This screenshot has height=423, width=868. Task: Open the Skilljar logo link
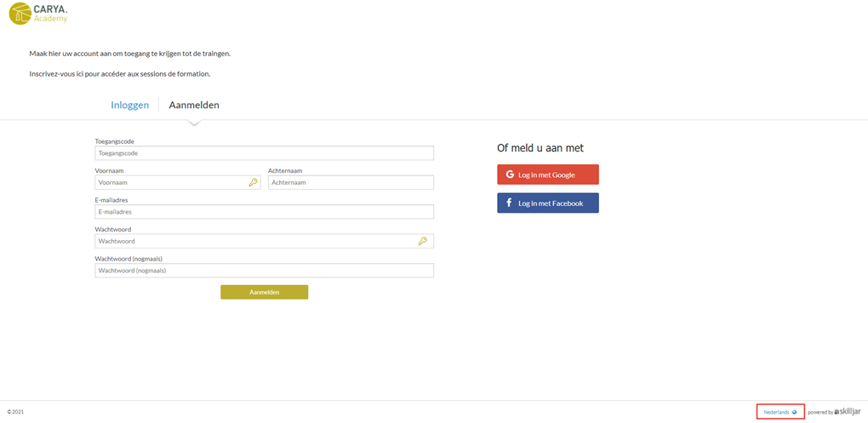[x=848, y=411]
